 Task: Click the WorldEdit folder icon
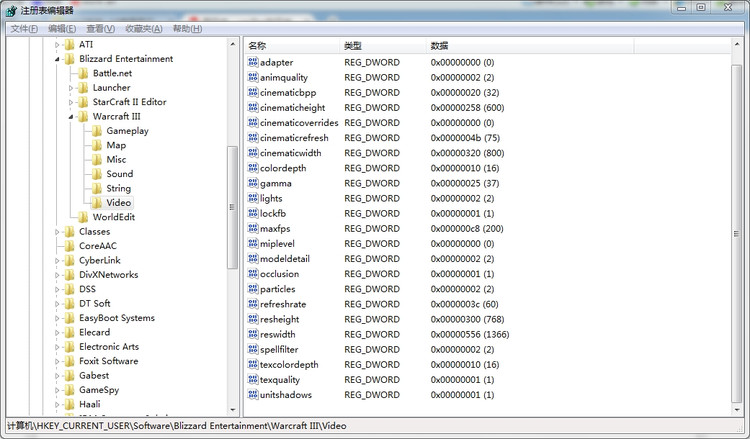[83, 217]
